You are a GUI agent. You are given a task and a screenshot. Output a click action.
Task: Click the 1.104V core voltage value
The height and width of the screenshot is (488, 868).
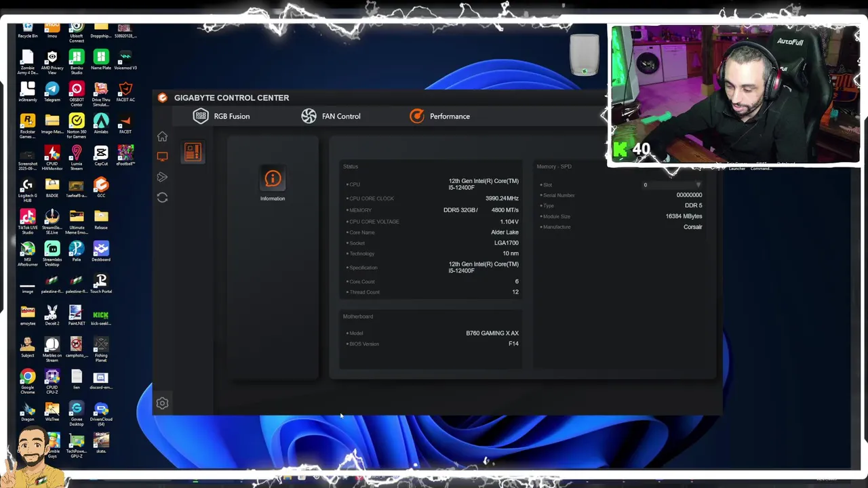point(509,222)
